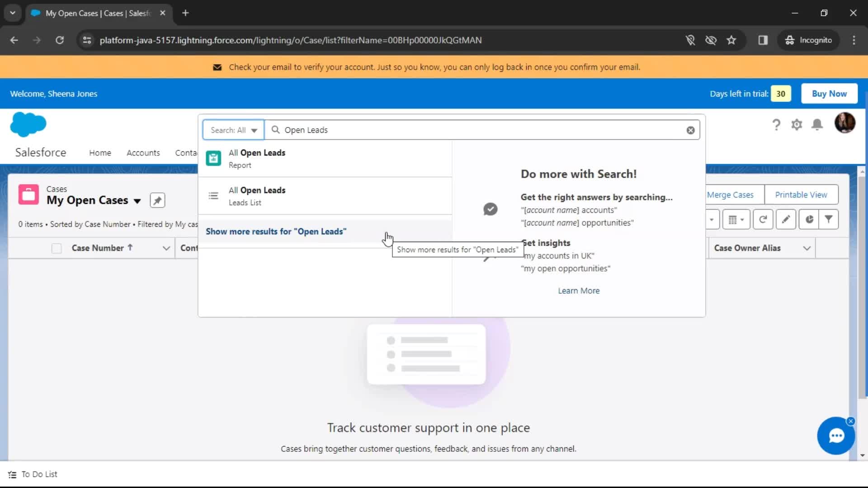Click the browser address bar URL

[291, 40]
